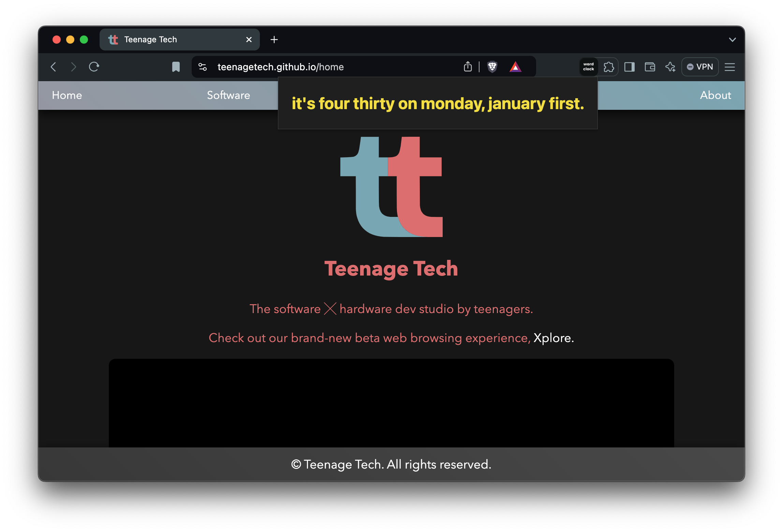Open a new tab with plus icon
This screenshot has width=783, height=532.
coord(274,40)
